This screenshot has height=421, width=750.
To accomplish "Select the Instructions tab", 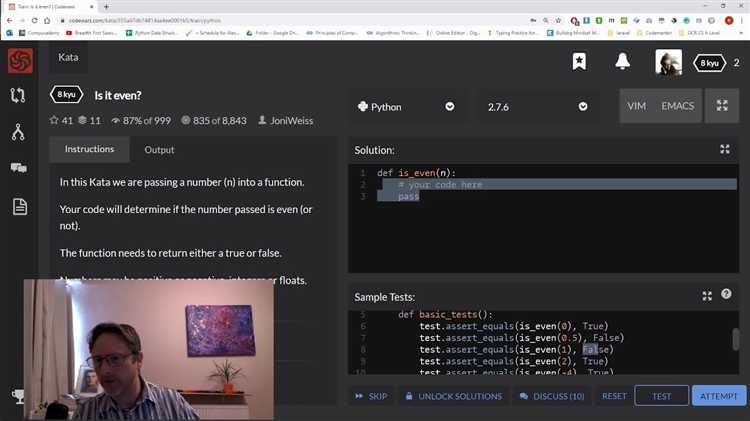I will click(x=89, y=150).
